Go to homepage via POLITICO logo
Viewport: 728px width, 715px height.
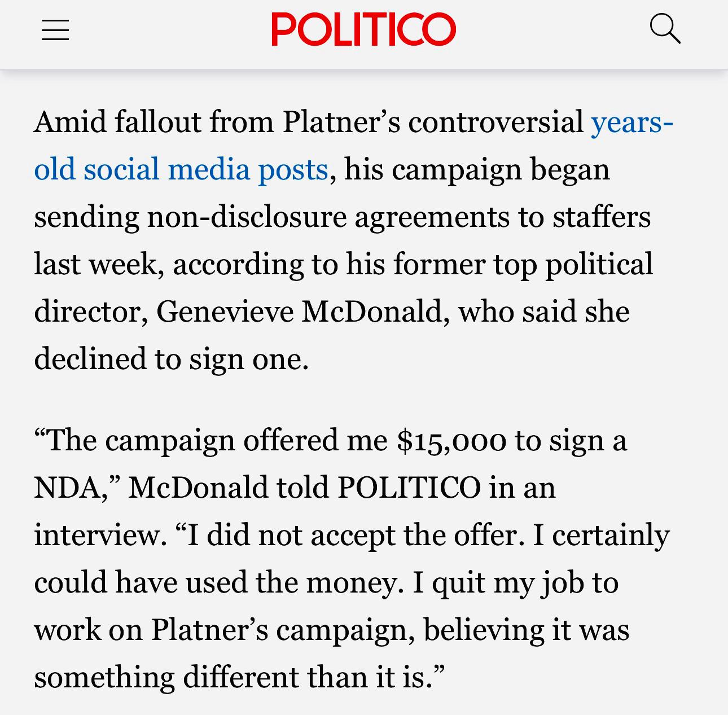tap(363, 29)
